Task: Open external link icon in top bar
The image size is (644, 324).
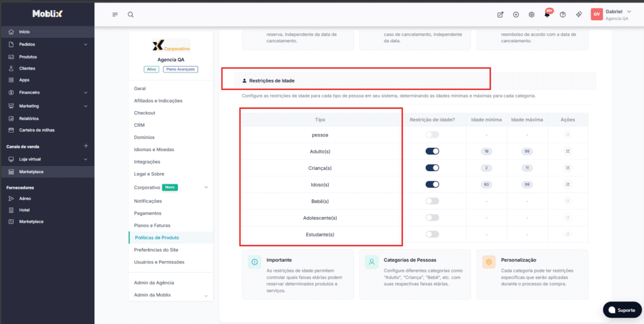Action: (x=500, y=14)
